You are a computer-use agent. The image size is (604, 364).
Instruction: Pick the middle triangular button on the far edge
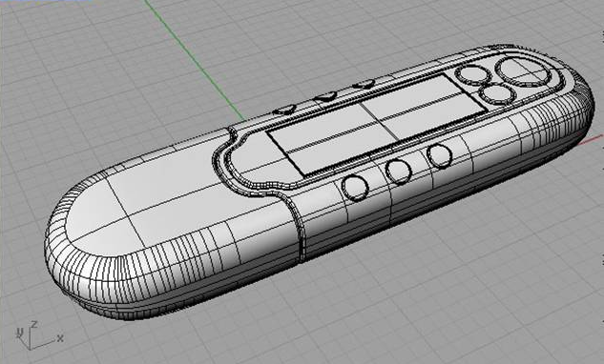pos(326,96)
